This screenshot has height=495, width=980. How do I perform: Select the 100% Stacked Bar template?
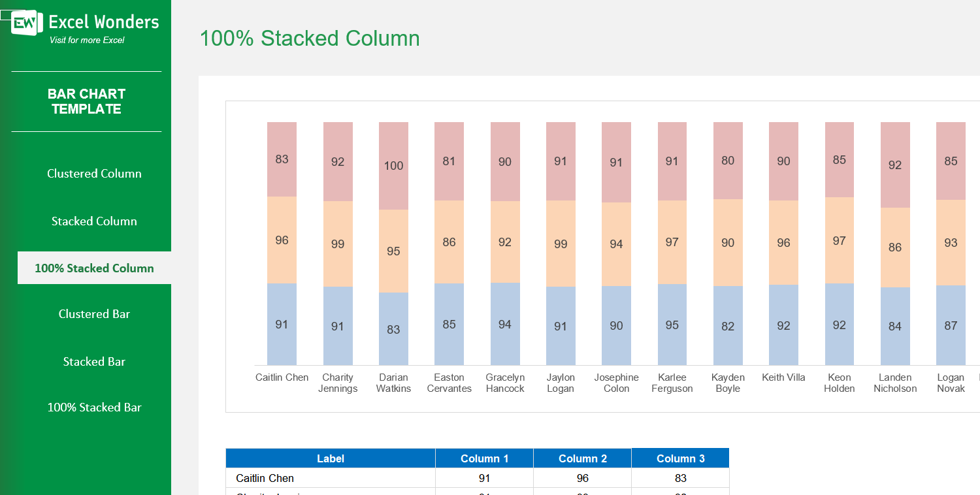94,407
